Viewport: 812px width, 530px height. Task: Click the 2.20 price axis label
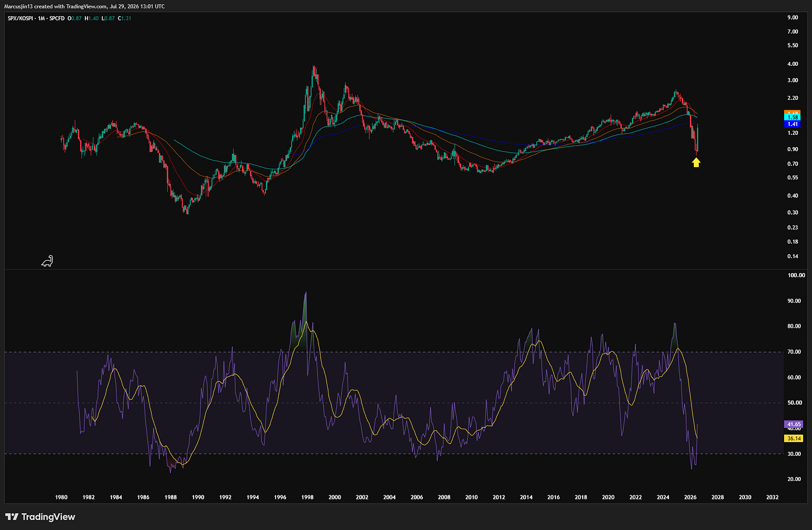792,99
